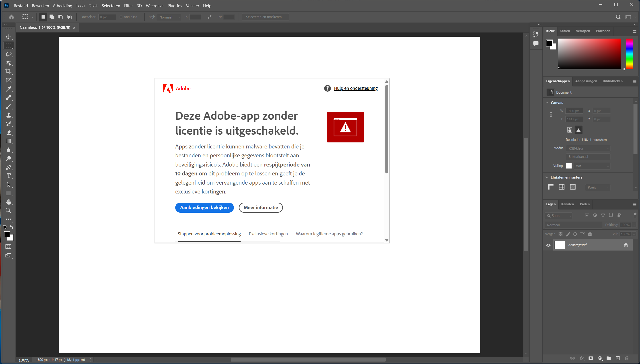Screen dimensions: 640x364
Task: Open the layer blend mode Normaal dropdown
Action: pyautogui.click(x=574, y=225)
